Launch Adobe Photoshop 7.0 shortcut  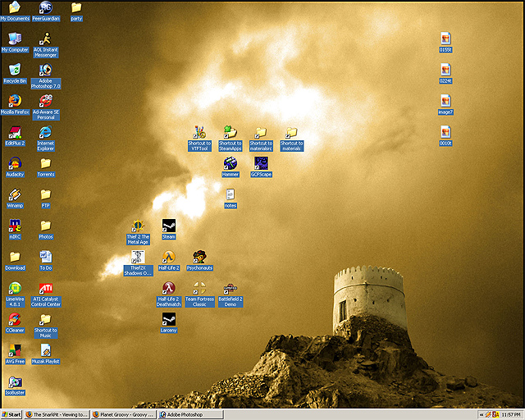pyautogui.click(x=46, y=71)
